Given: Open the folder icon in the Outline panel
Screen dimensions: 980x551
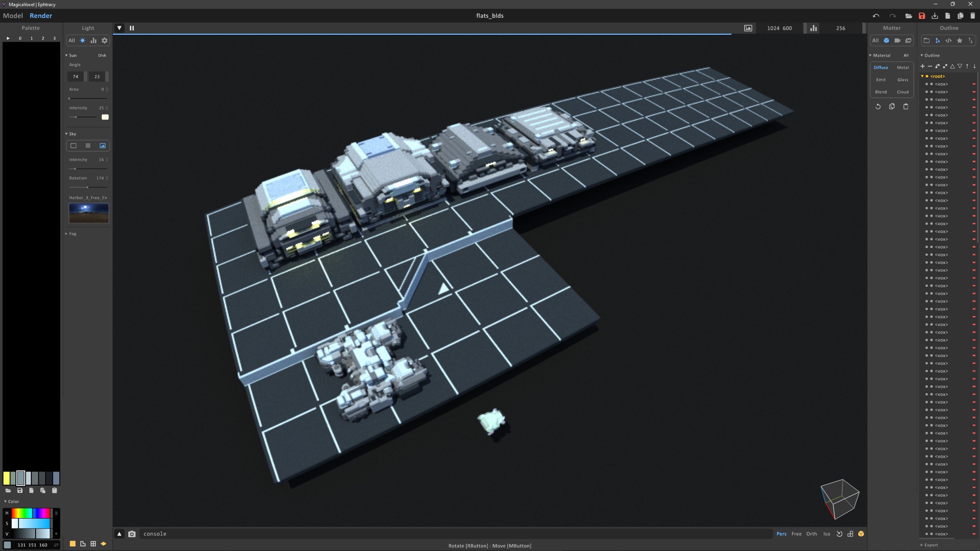Looking at the screenshot, I should (x=926, y=41).
